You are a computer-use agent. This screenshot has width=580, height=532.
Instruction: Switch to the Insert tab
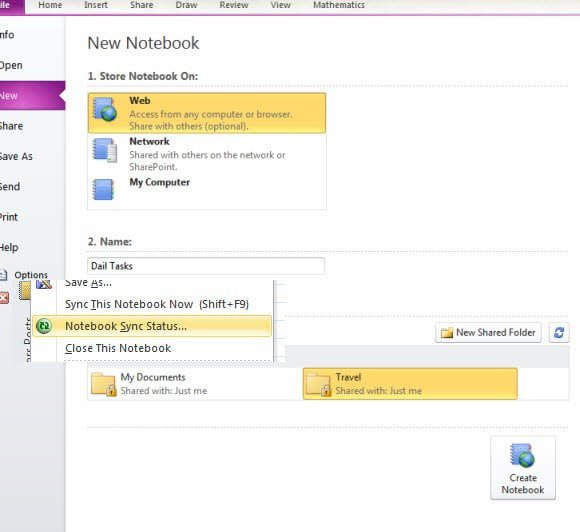pos(96,5)
